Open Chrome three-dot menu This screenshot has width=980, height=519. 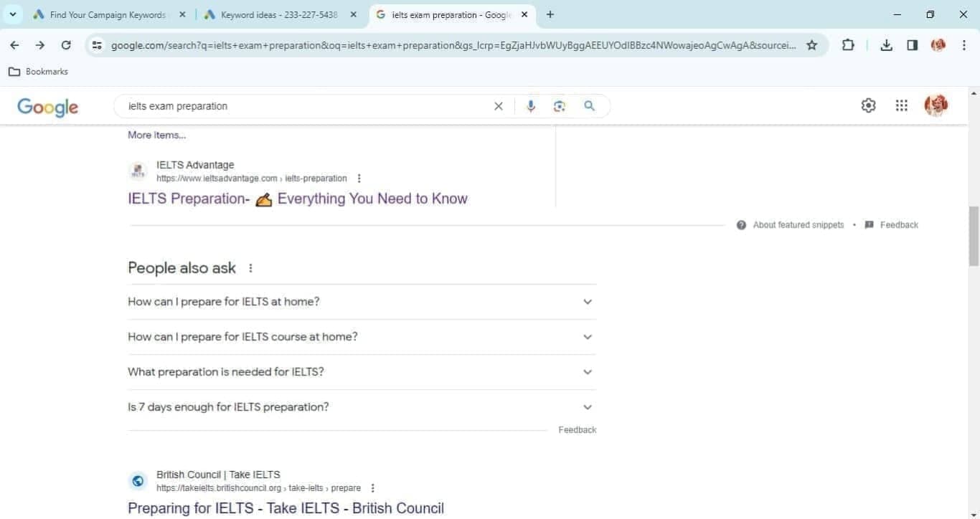pyautogui.click(x=963, y=45)
